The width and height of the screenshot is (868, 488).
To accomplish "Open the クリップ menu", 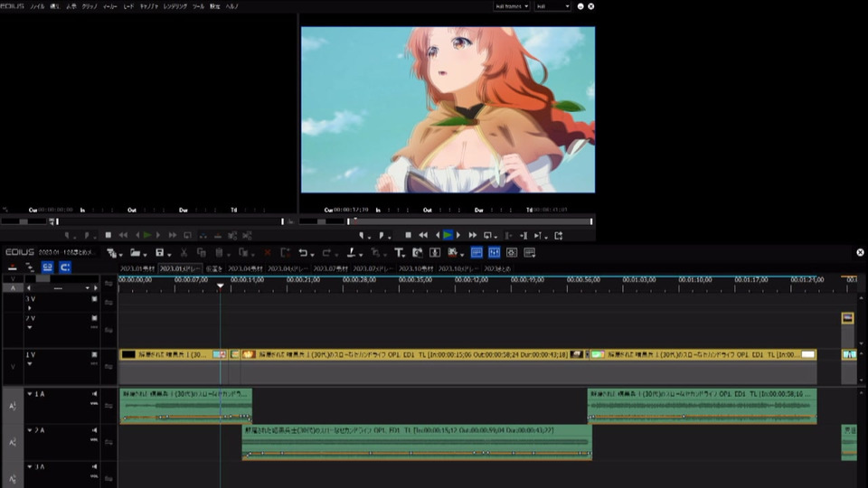I will coord(90,6).
